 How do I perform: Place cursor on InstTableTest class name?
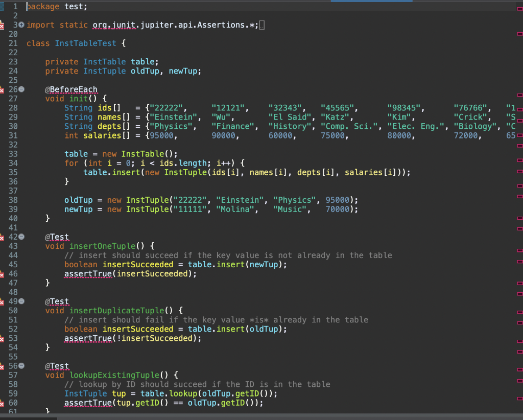[85, 43]
